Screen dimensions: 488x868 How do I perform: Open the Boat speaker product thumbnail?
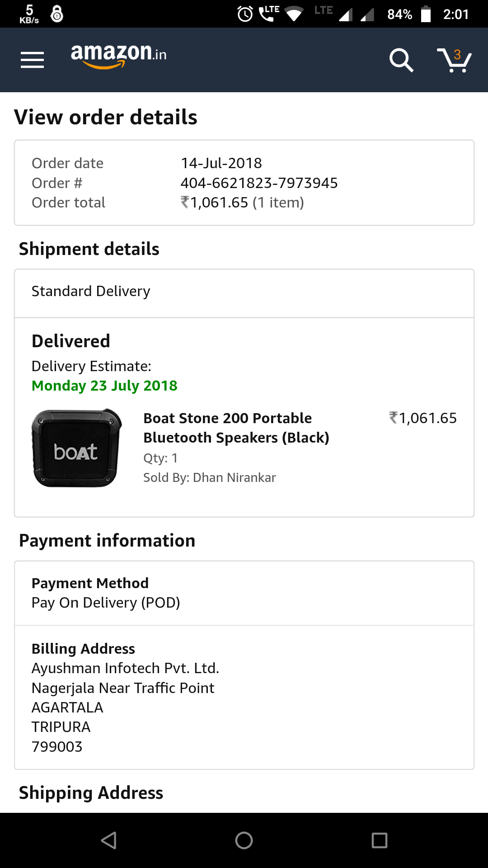pyautogui.click(x=76, y=448)
